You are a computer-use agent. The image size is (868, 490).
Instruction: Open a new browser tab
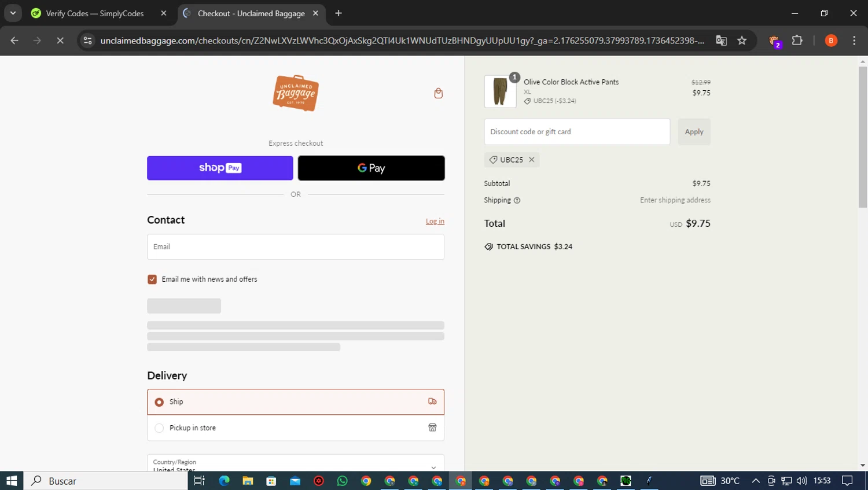tap(339, 13)
